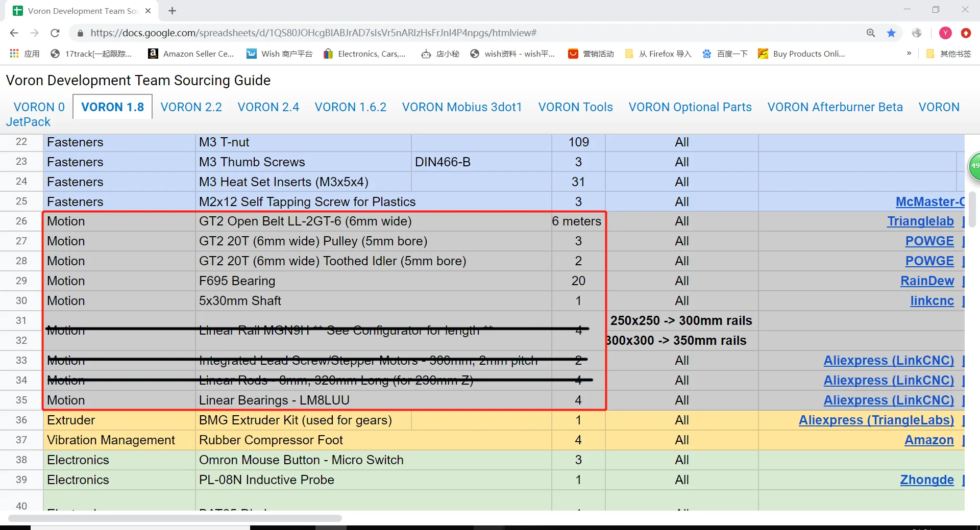Click the red update icon in toolbar
This screenshot has width=980, height=530.
(966, 33)
